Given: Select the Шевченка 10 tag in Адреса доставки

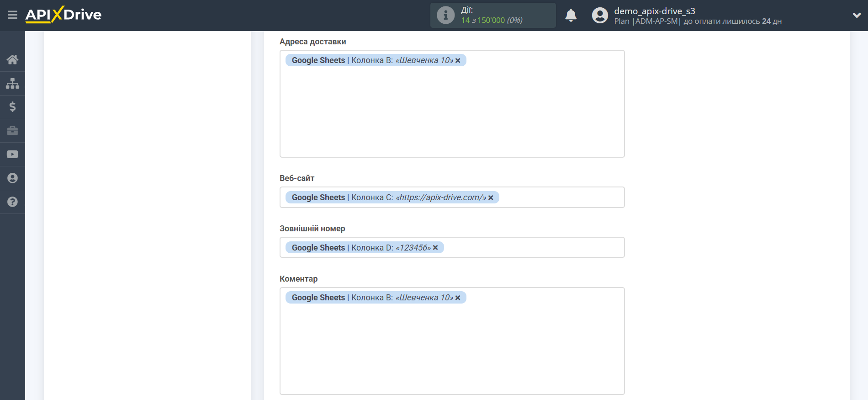Looking at the screenshot, I should point(376,60).
